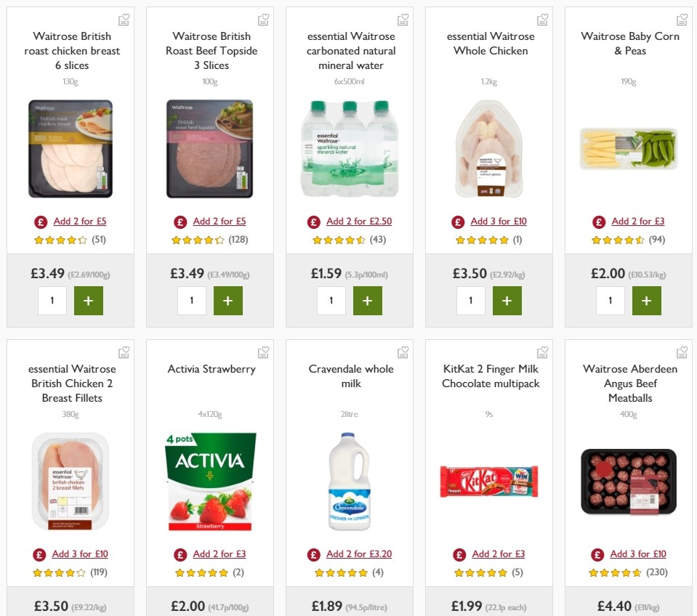Save Waitrose British Roast Beef Topside to your list
This screenshot has width=697, height=616.
pyautogui.click(x=263, y=20)
